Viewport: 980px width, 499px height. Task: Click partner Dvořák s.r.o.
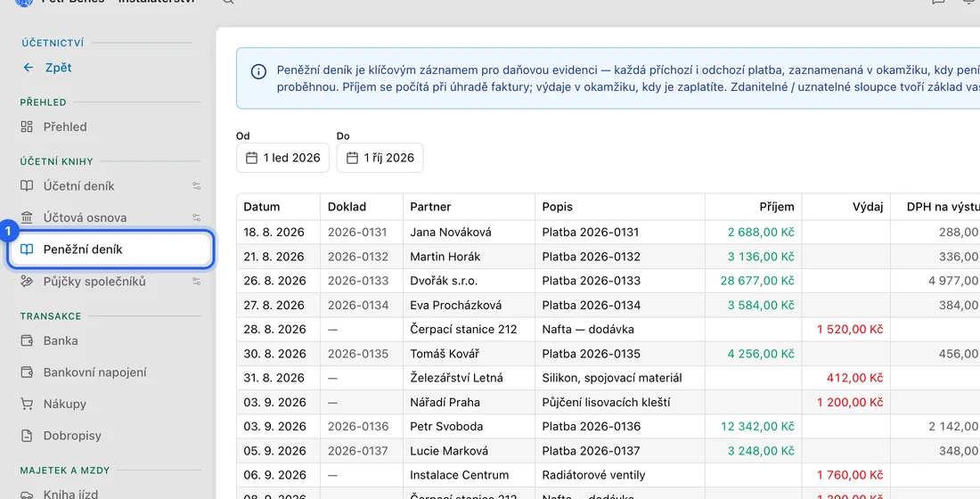point(444,281)
